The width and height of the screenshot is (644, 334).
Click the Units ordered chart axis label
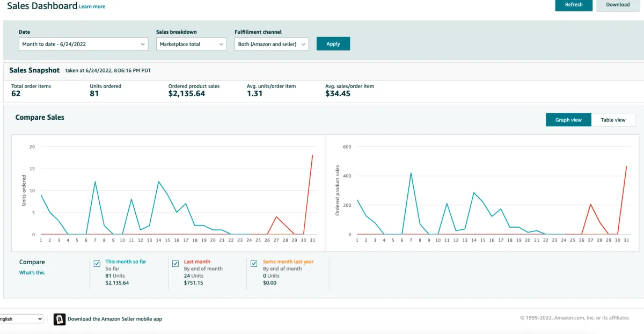(x=24, y=190)
